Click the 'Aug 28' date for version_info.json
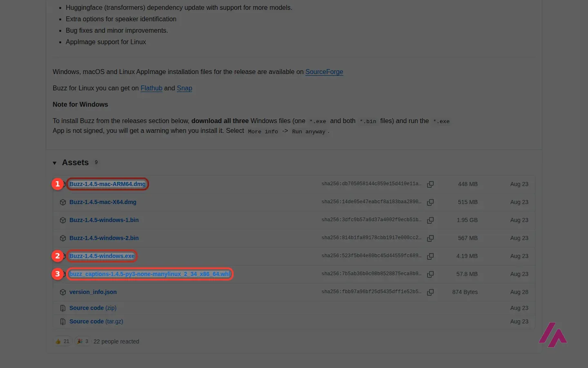Viewport: 588px width, 368px height. pyautogui.click(x=519, y=292)
